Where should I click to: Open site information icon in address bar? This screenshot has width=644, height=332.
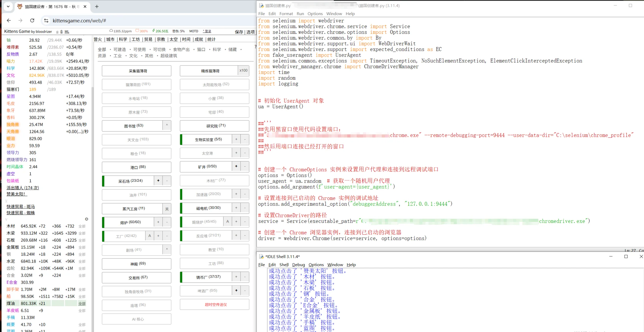click(x=46, y=21)
